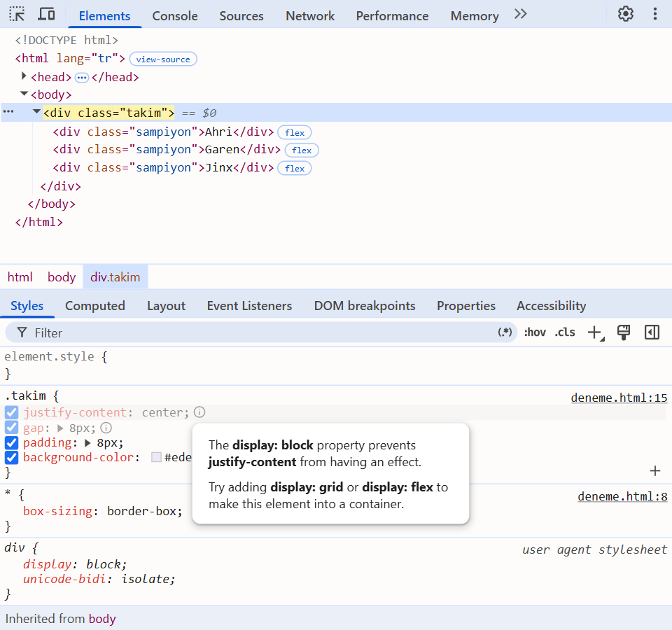
Task: Focus the styles Filter input
Action: tap(261, 332)
